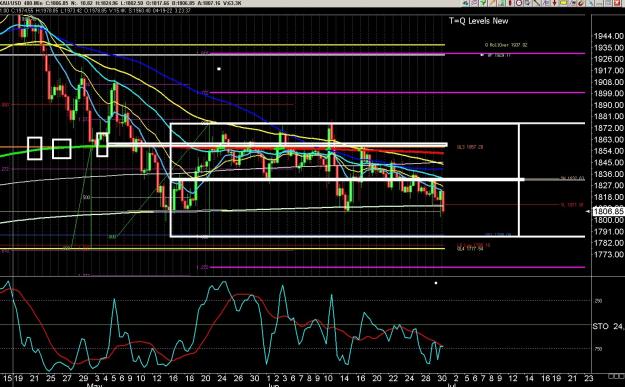Select the diagonal line drawing tool in the toolbar

537,3
